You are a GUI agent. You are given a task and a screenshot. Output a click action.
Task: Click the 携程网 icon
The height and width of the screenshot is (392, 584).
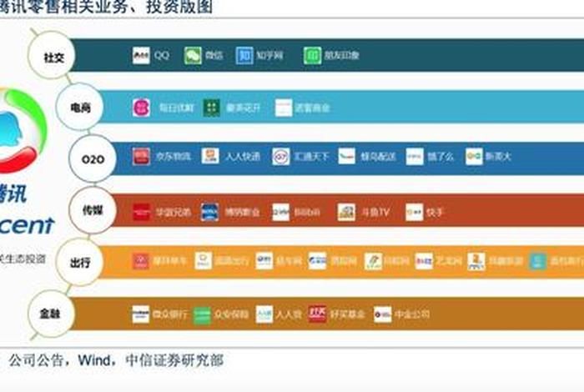pos(317,261)
